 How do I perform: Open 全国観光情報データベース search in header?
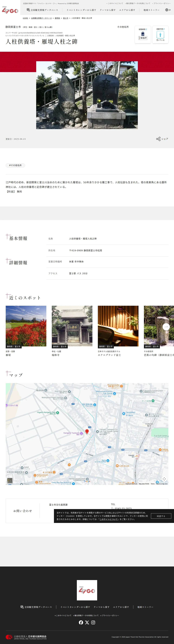(x=42, y=10)
